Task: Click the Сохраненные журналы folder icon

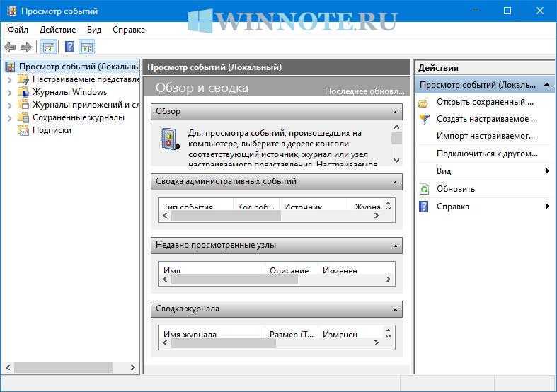Action: click(23, 117)
